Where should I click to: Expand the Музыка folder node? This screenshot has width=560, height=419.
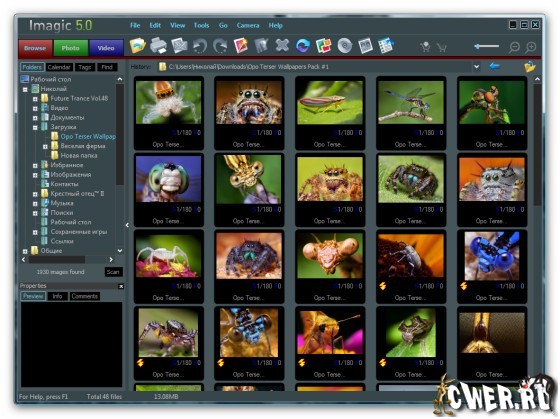coord(35,204)
